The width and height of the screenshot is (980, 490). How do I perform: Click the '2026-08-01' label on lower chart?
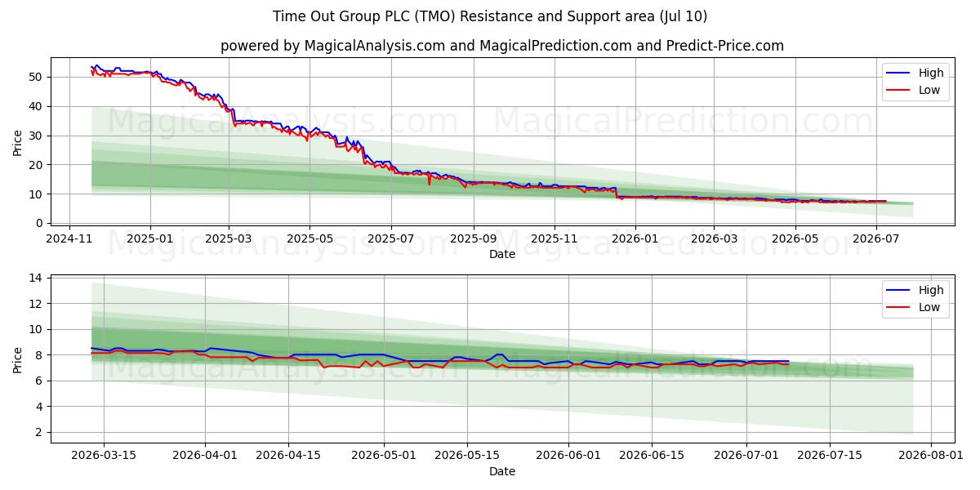pyautogui.click(x=931, y=456)
